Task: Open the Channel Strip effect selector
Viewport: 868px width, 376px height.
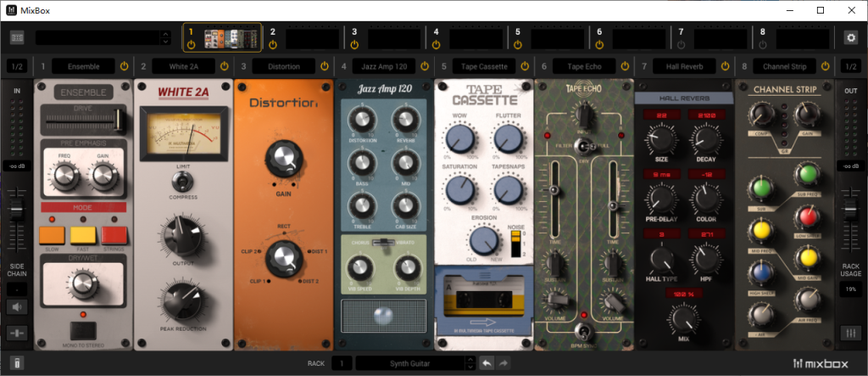Action: coord(784,66)
